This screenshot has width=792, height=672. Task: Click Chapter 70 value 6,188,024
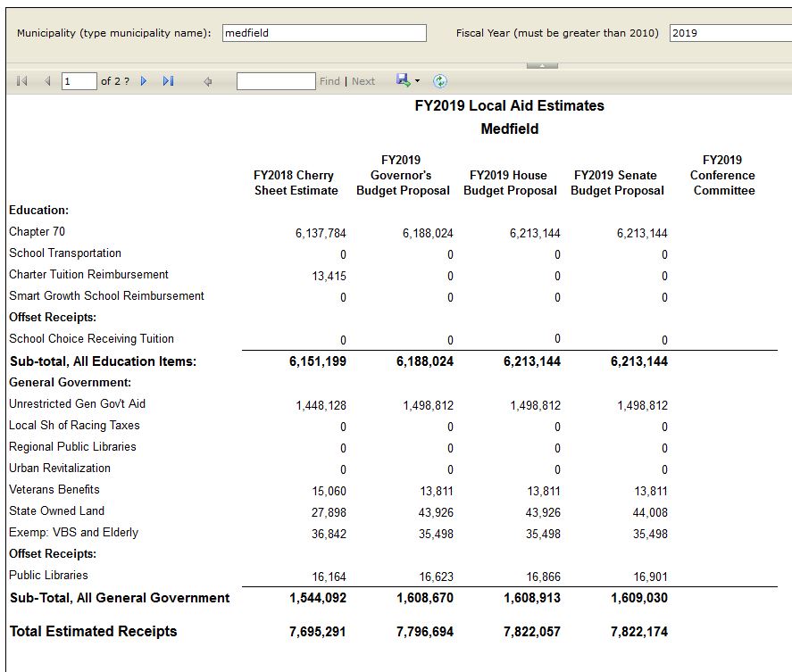coord(428,233)
